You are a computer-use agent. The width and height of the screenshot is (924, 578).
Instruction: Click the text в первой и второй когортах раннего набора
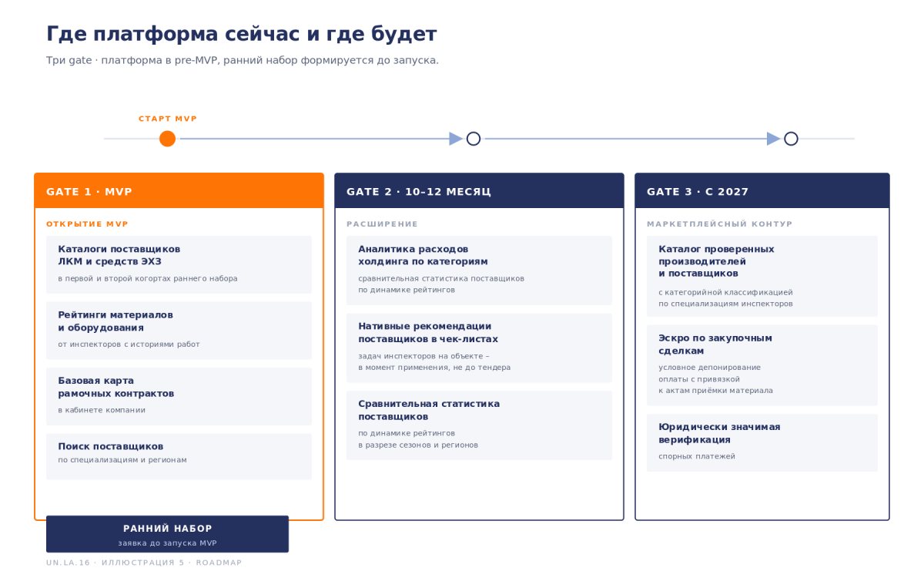pos(148,278)
